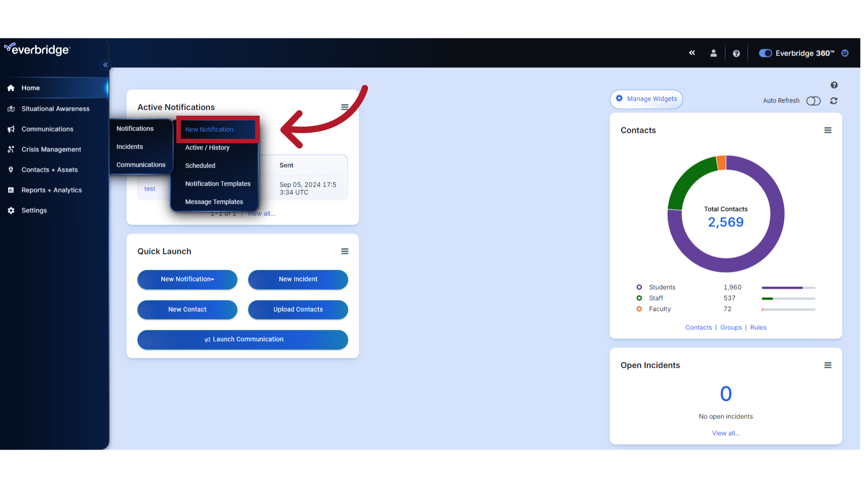Click the user profile icon
Image resolution: width=868 pixels, height=488 pixels.
[x=713, y=53]
